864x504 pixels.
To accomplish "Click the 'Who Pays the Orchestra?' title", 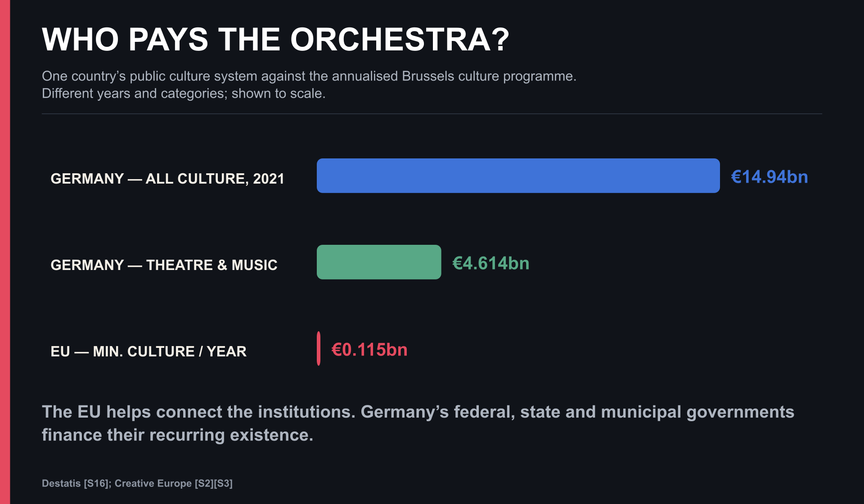I will 275,40.
